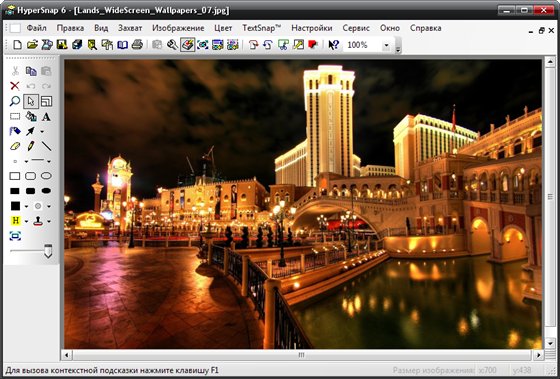
Task: Click the black foreground color swatch
Action: tap(15, 206)
